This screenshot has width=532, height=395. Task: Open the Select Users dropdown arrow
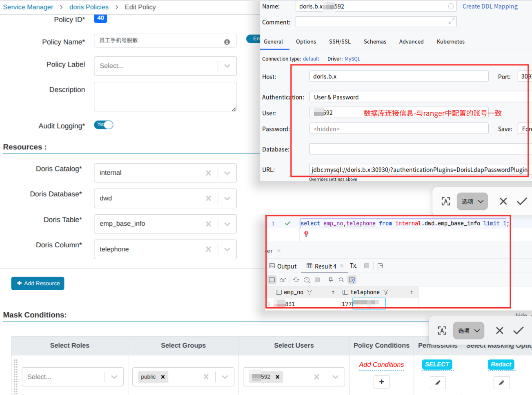(x=336, y=377)
